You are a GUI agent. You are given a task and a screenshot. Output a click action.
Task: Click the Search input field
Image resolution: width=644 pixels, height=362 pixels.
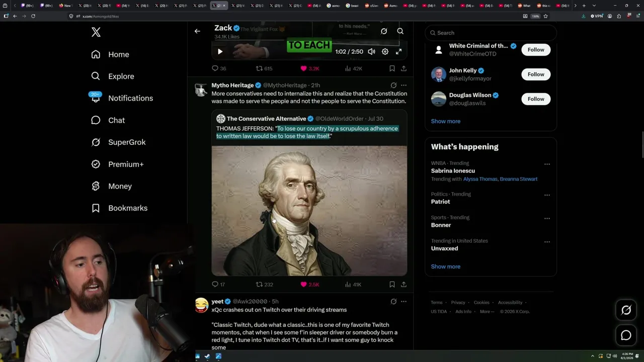[491, 33]
